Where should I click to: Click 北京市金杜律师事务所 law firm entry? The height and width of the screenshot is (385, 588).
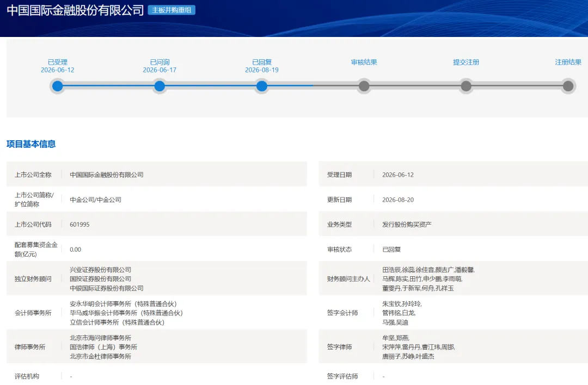point(101,356)
